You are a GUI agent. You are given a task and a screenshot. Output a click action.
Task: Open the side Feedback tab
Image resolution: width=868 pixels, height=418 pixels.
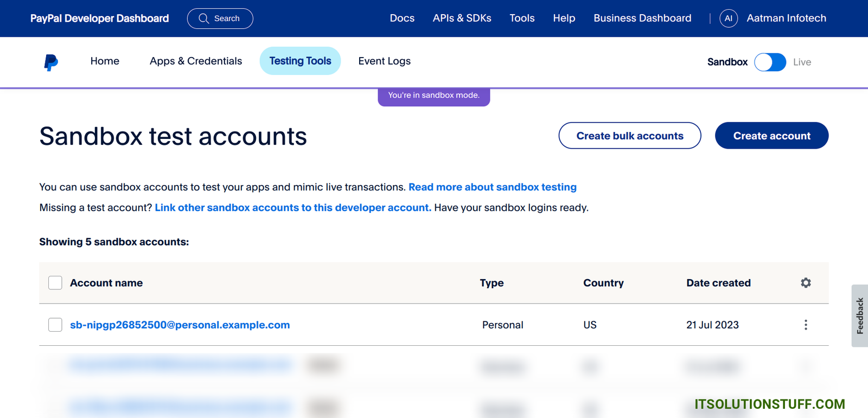point(859,315)
